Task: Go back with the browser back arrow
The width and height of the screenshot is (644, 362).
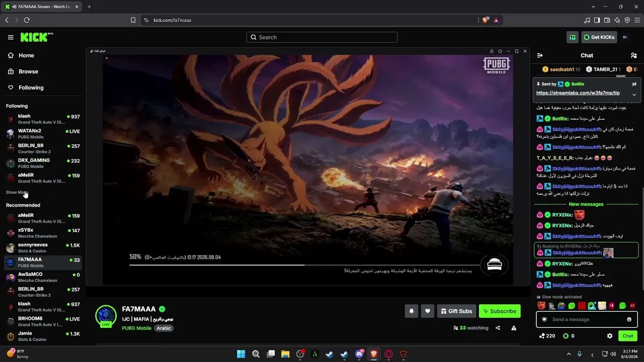Action: tap(7, 20)
